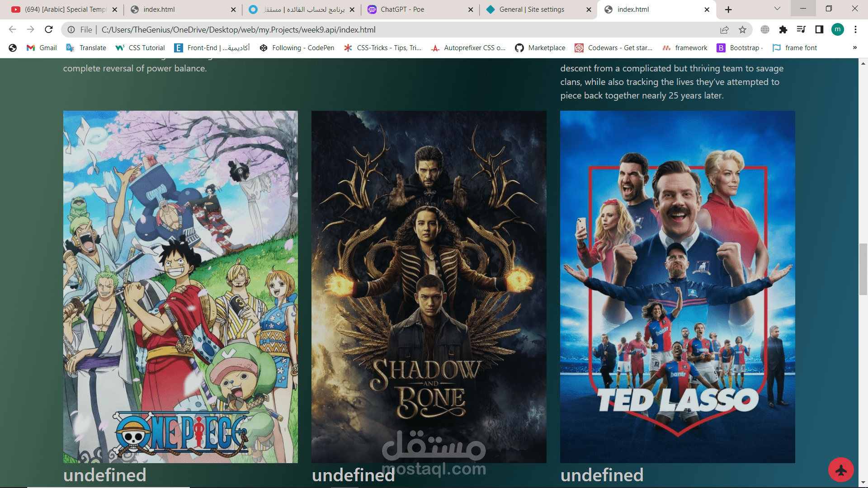Screen dimensions: 868x488
Task: Open the framework bookmark
Action: click(685, 48)
